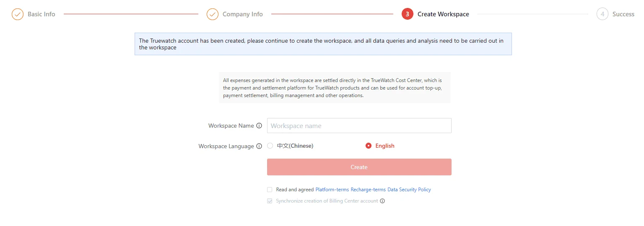Tick the Read and agreed checkbox
The height and width of the screenshot is (226, 644).
(270, 190)
